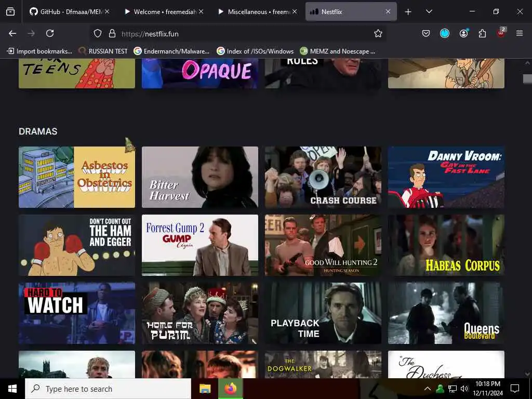Open a new tab with plus button

tap(408, 12)
